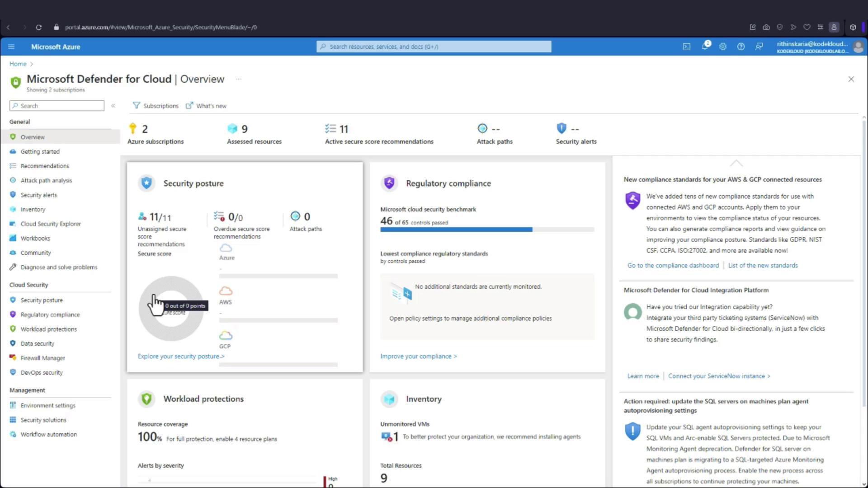
Task: Select Recommendations in the sidebar
Action: tap(44, 166)
